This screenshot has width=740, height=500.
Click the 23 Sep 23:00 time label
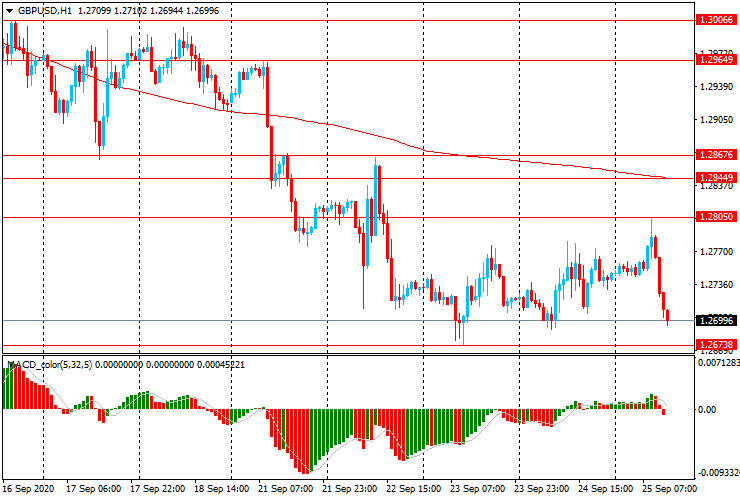pos(541,489)
